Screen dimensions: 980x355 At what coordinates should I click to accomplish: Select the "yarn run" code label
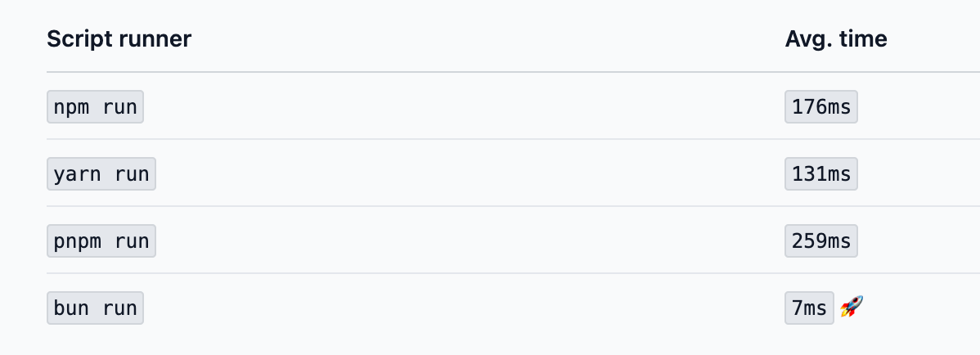pyautogui.click(x=101, y=174)
